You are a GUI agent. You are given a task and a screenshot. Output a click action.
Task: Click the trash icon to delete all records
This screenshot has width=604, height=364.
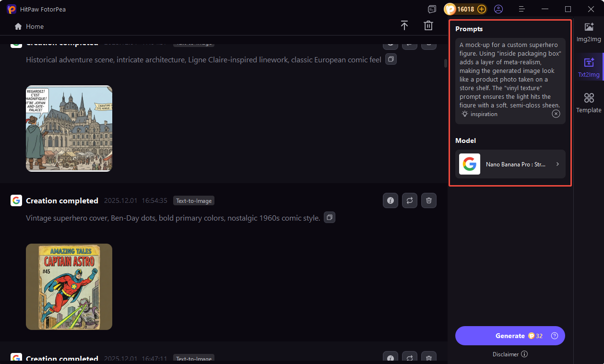[x=428, y=26]
